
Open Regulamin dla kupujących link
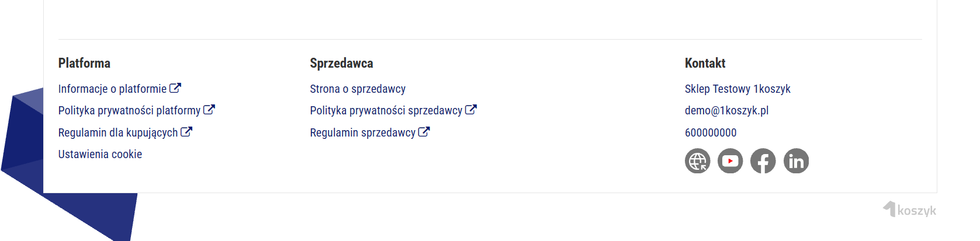[x=117, y=132]
